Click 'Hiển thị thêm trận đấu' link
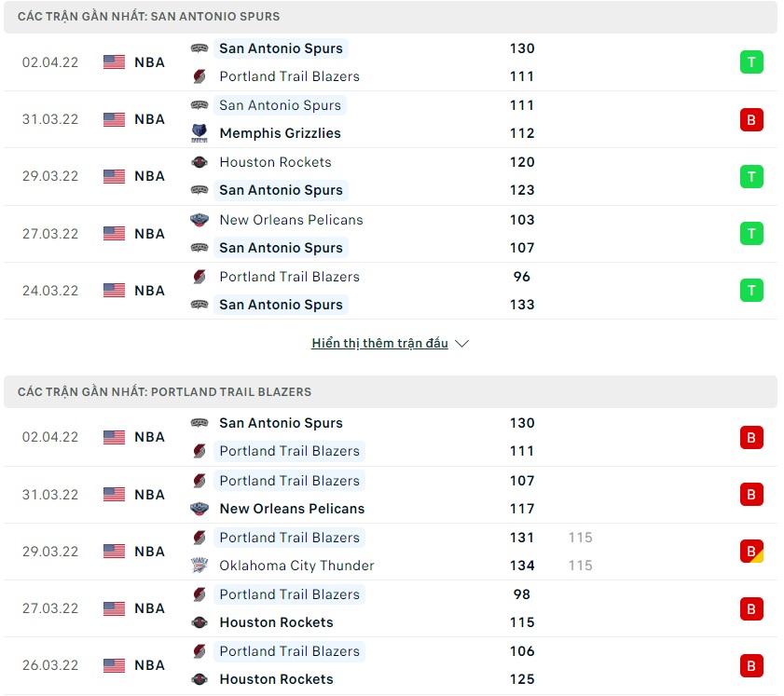The image size is (784, 696). click(379, 344)
